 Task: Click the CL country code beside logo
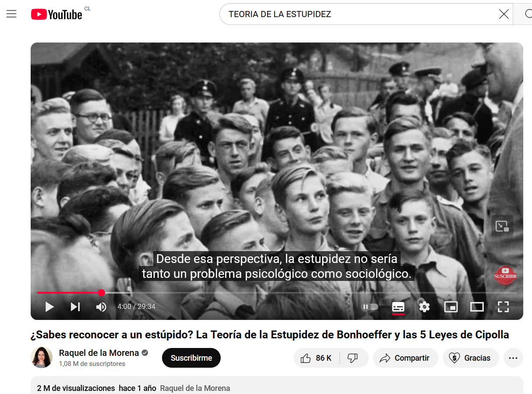click(88, 9)
